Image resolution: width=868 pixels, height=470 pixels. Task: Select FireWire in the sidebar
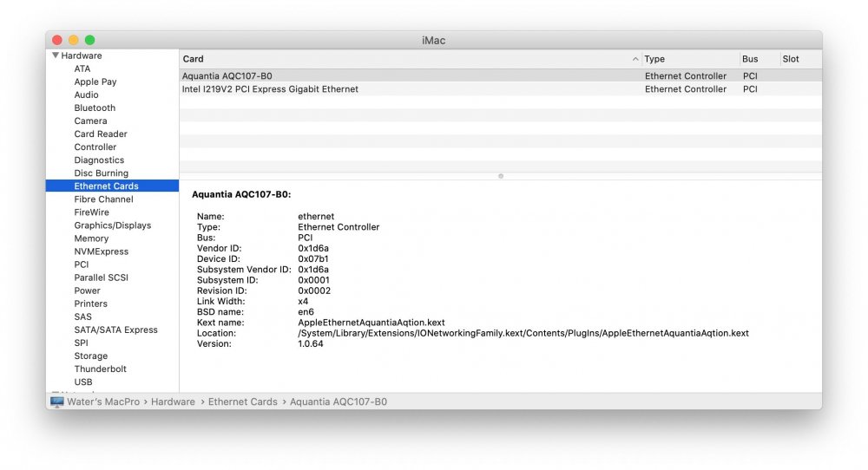[91, 212]
